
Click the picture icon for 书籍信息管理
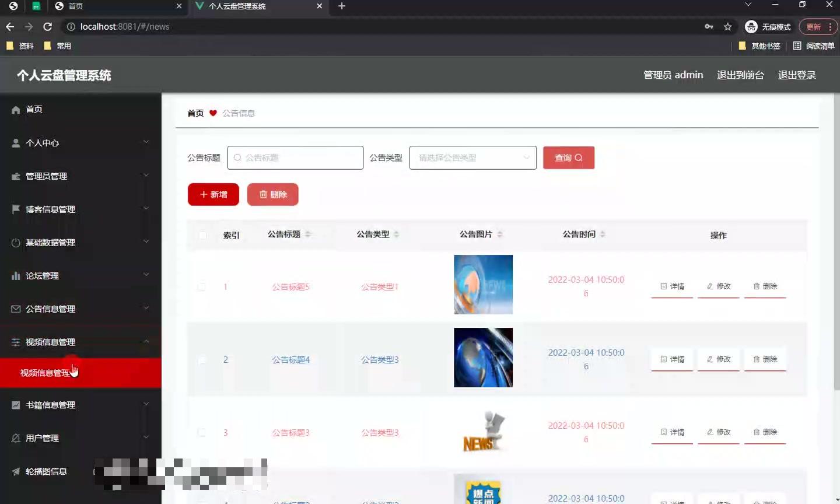point(16,405)
